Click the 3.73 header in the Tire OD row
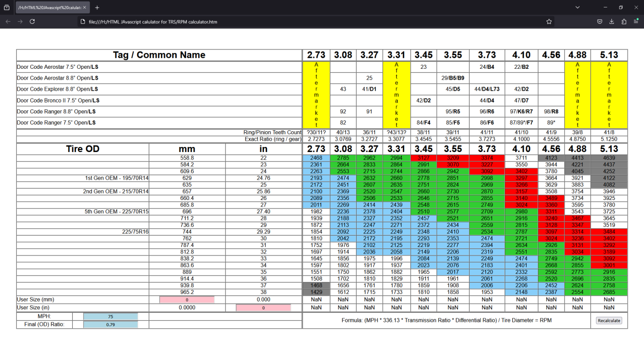This screenshot has height=349, width=644. [487, 149]
